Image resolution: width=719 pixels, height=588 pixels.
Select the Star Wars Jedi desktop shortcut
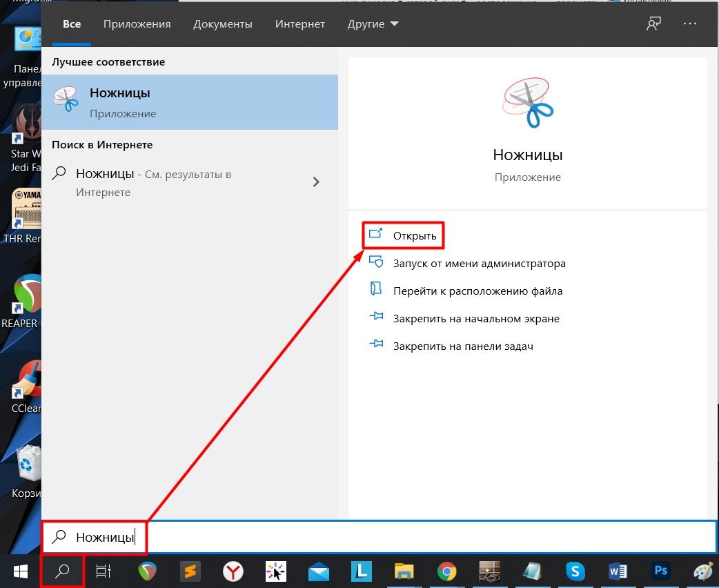point(27,137)
